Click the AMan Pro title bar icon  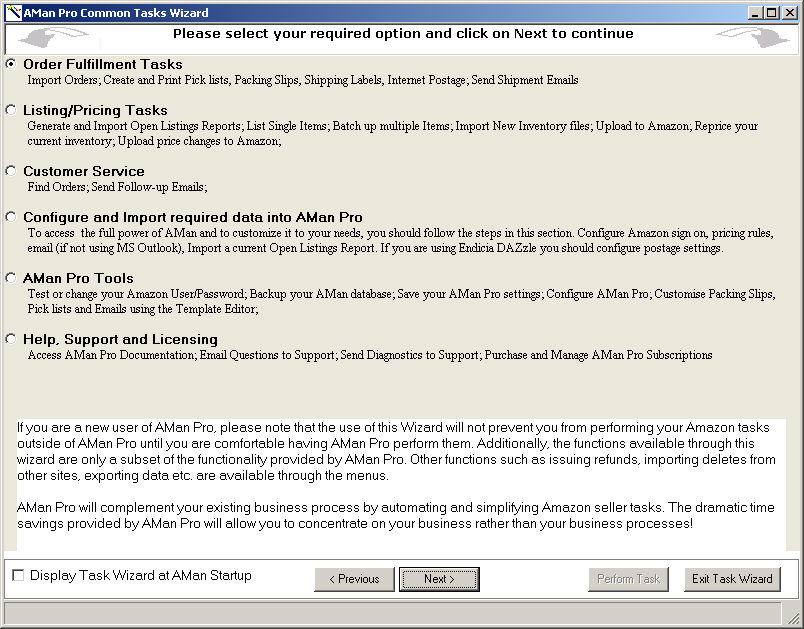click(13, 13)
